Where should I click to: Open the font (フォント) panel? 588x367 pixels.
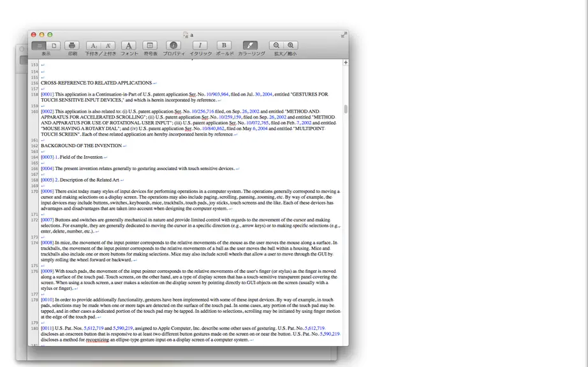(129, 46)
